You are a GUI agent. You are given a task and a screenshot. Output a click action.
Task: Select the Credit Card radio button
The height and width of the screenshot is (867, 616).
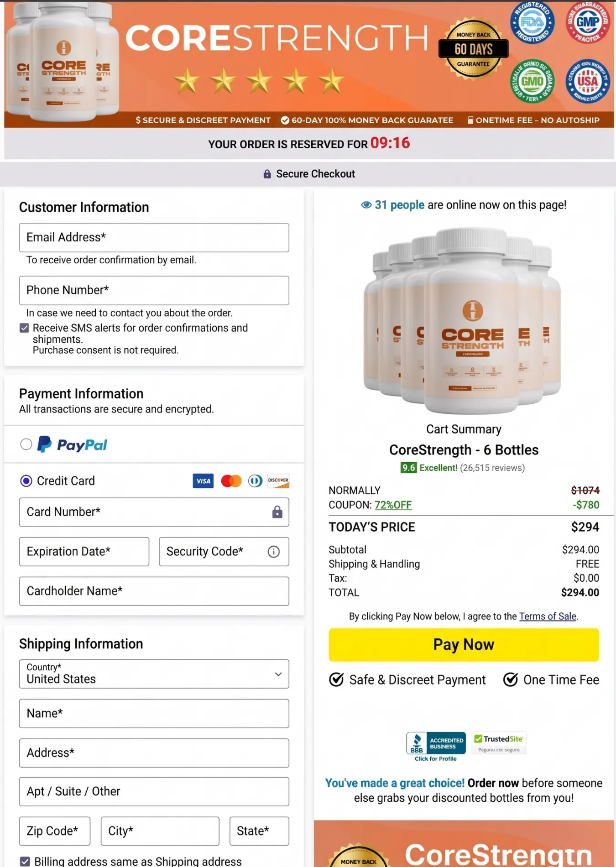click(26, 481)
